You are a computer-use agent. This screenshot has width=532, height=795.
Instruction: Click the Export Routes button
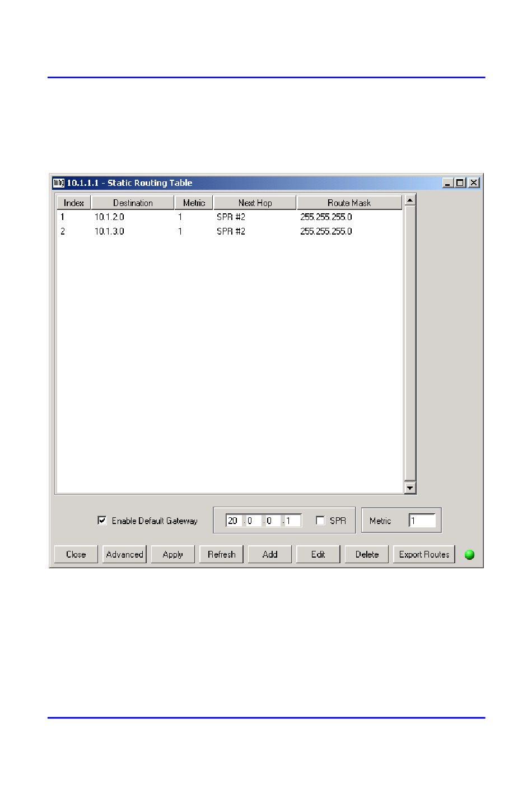click(424, 554)
